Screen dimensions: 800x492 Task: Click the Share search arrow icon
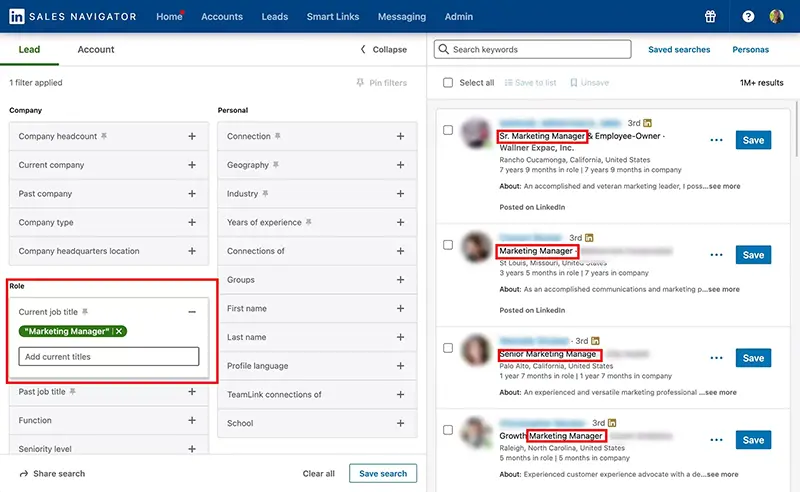(x=23, y=474)
